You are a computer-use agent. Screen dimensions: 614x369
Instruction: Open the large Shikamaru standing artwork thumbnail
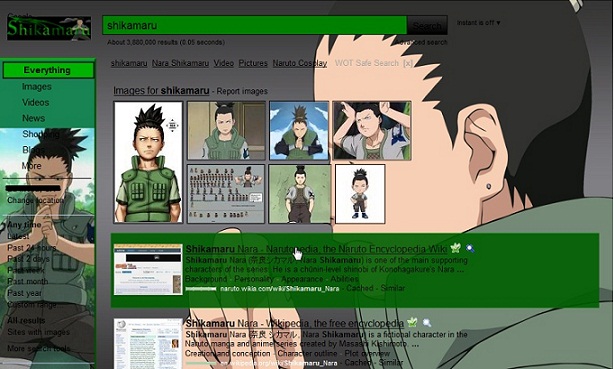coord(148,162)
